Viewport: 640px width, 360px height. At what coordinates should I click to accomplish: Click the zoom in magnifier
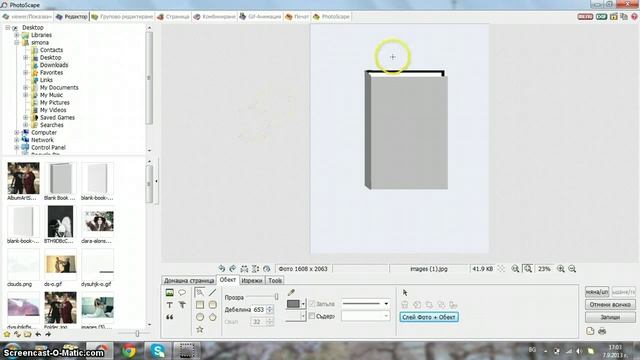pos(561,269)
